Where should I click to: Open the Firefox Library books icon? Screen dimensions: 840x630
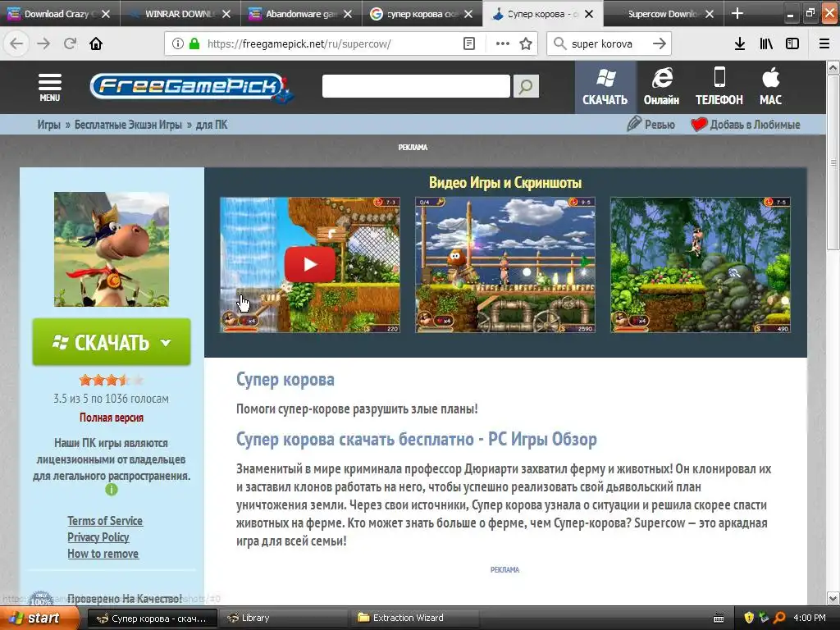click(x=766, y=43)
